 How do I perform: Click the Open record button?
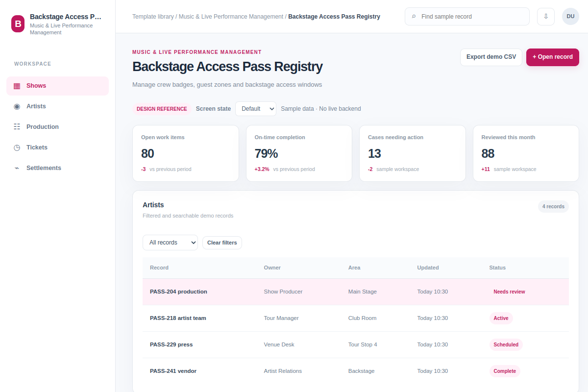553,57
